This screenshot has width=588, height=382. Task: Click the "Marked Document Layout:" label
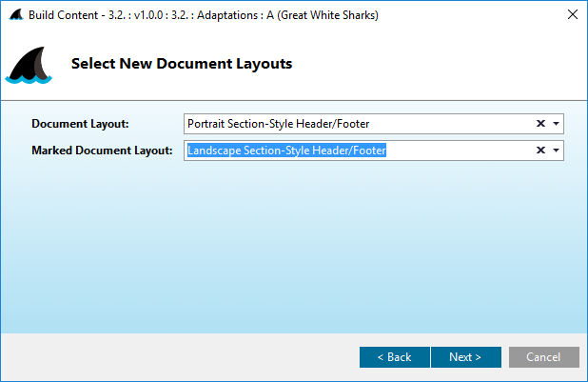102,151
